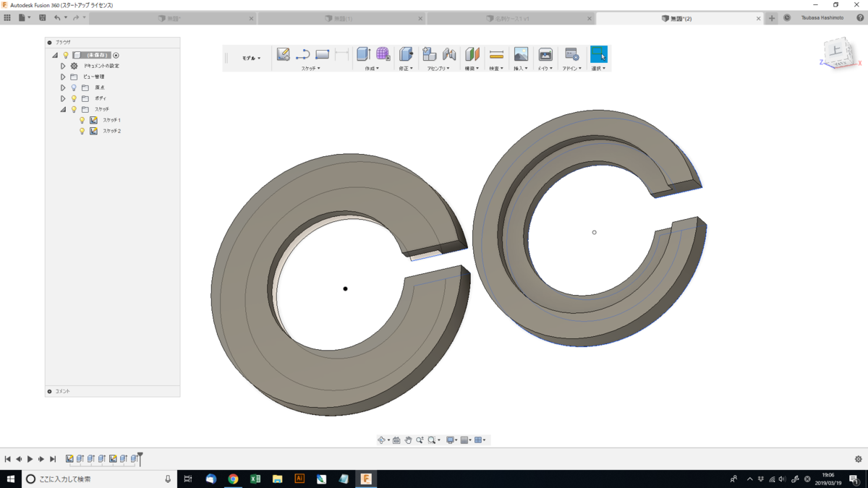
Task: Click the timeline end position marker
Action: [140, 458]
